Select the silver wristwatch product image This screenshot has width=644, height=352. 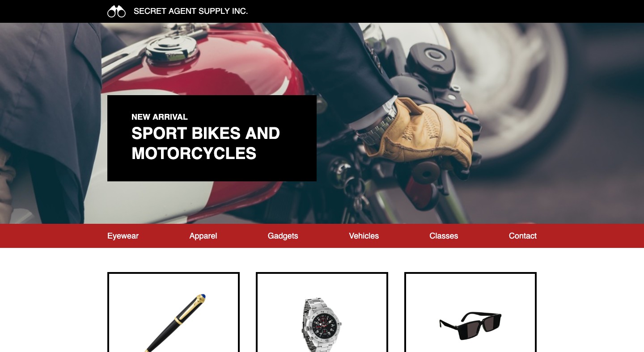tap(321, 325)
